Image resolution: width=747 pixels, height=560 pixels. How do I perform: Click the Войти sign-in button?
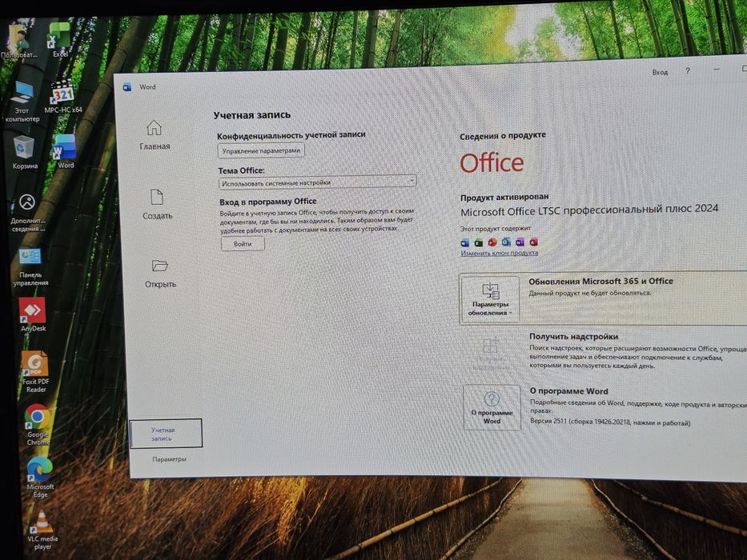243,244
